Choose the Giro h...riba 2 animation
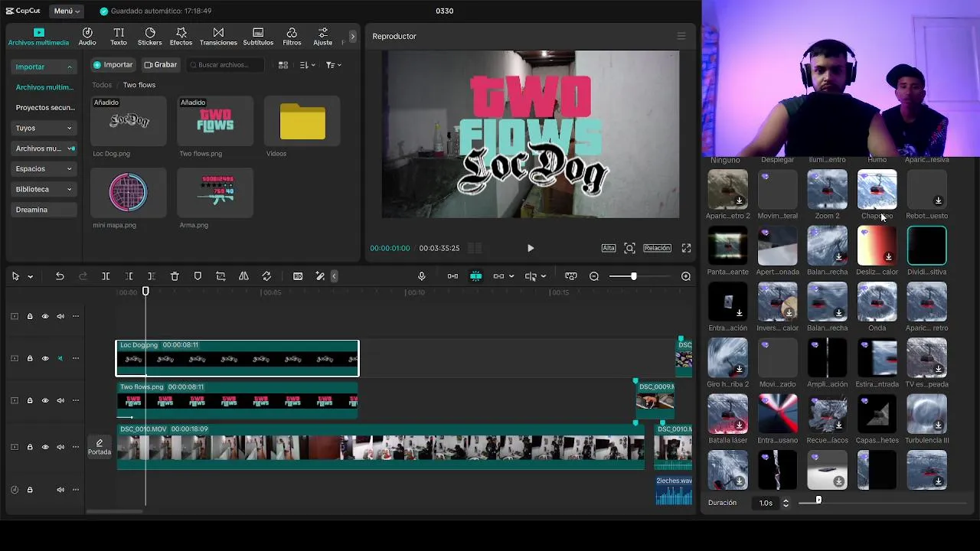The height and width of the screenshot is (551, 980). pyautogui.click(x=727, y=358)
